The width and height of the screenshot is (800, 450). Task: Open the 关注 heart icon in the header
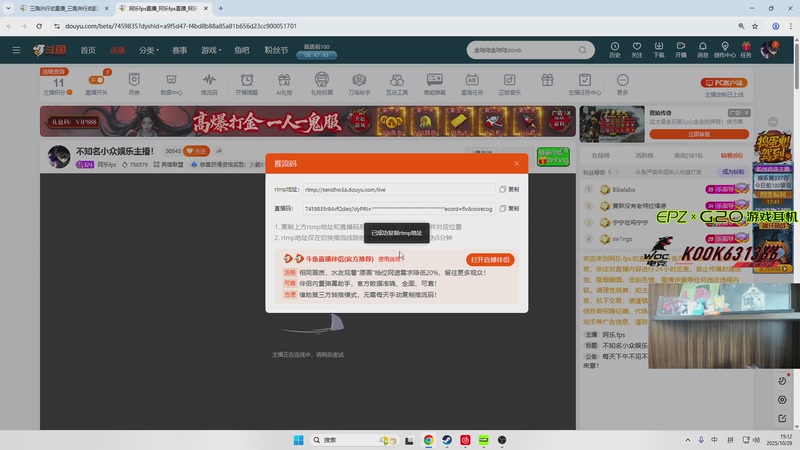pyautogui.click(x=637, y=49)
